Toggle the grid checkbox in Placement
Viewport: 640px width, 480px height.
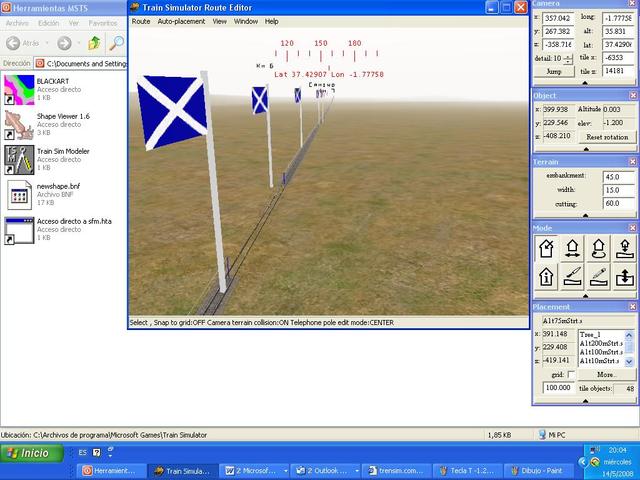click(571, 374)
